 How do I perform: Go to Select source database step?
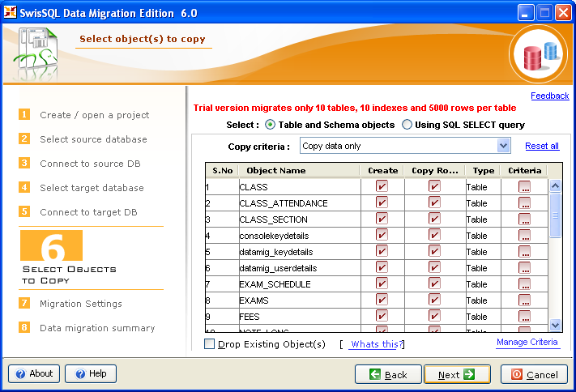point(93,139)
